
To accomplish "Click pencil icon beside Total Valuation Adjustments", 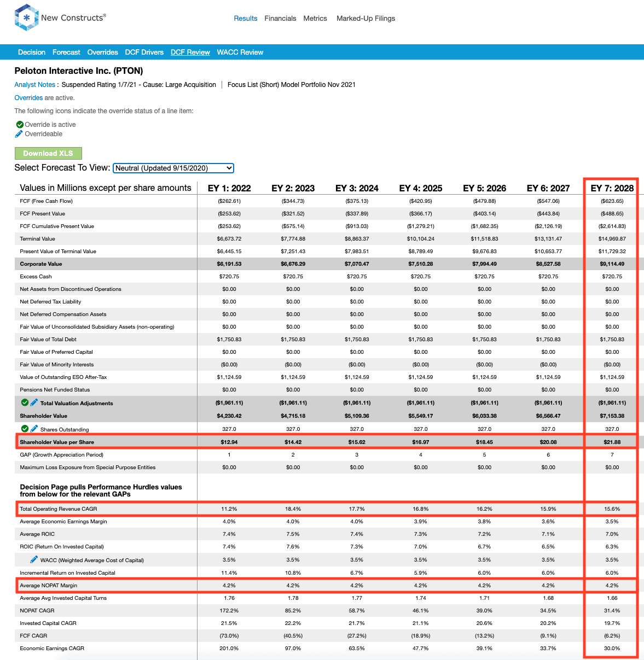I will 34,402.
